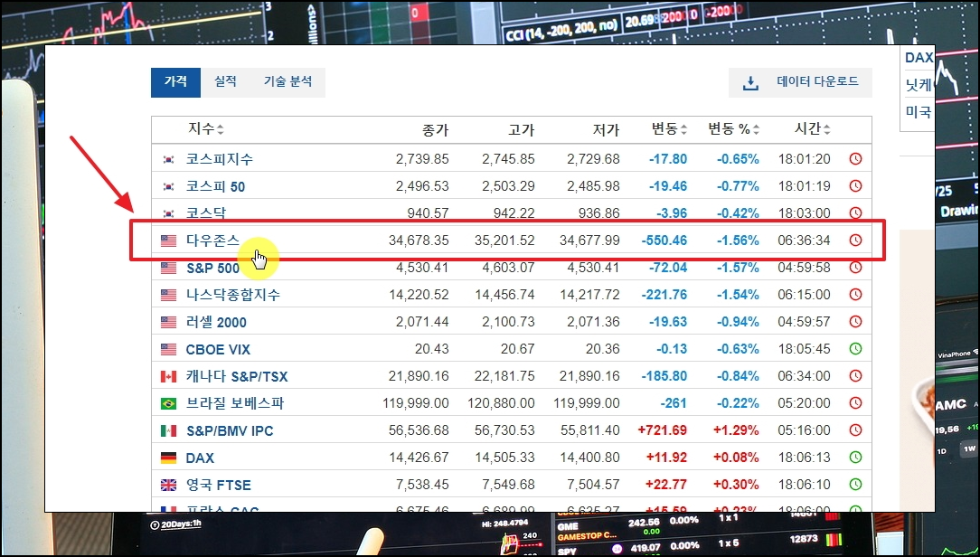Open the 코스피지수 index link

(220, 159)
